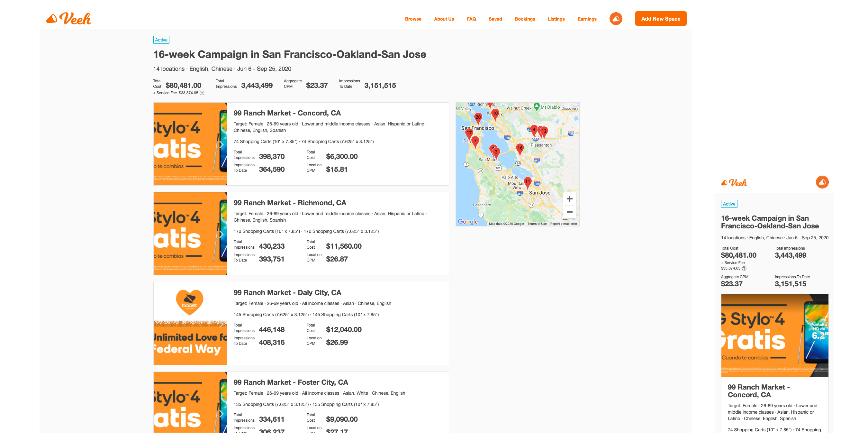
Task: Zoom out on the map
Action: pyautogui.click(x=569, y=212)
